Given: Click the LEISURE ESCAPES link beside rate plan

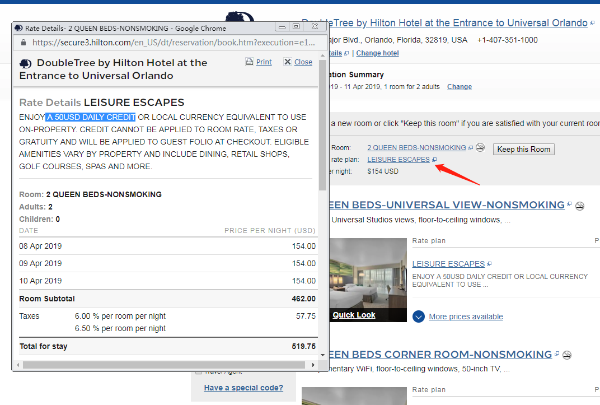Looking at the screenshot, I should (x=398, y=159).
